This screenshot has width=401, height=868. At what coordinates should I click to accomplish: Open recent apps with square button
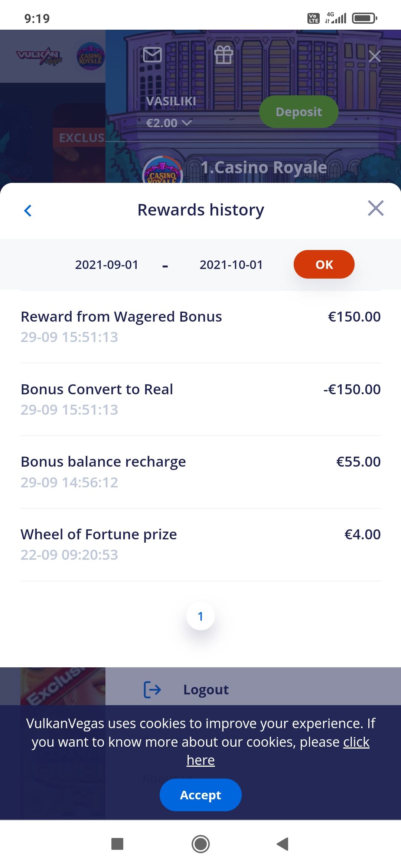coord(117,844)
